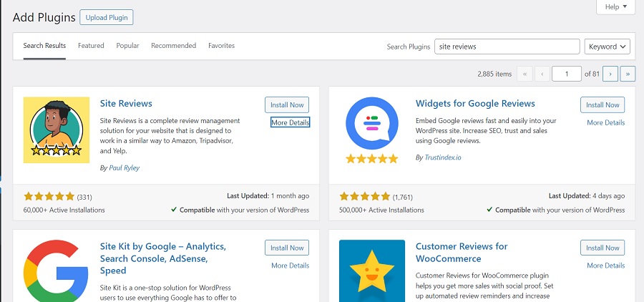Visit author Trustindex.io link

[443, 157]
